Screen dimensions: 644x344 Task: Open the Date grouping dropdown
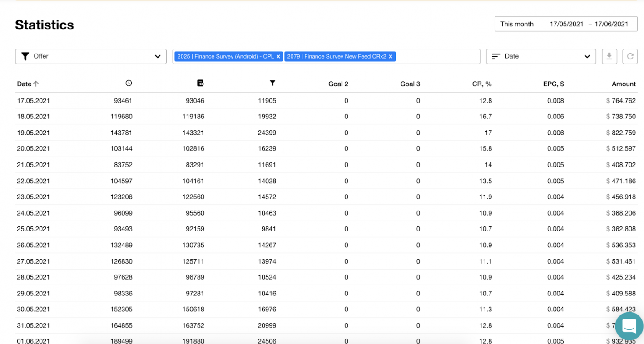(541, 56)
